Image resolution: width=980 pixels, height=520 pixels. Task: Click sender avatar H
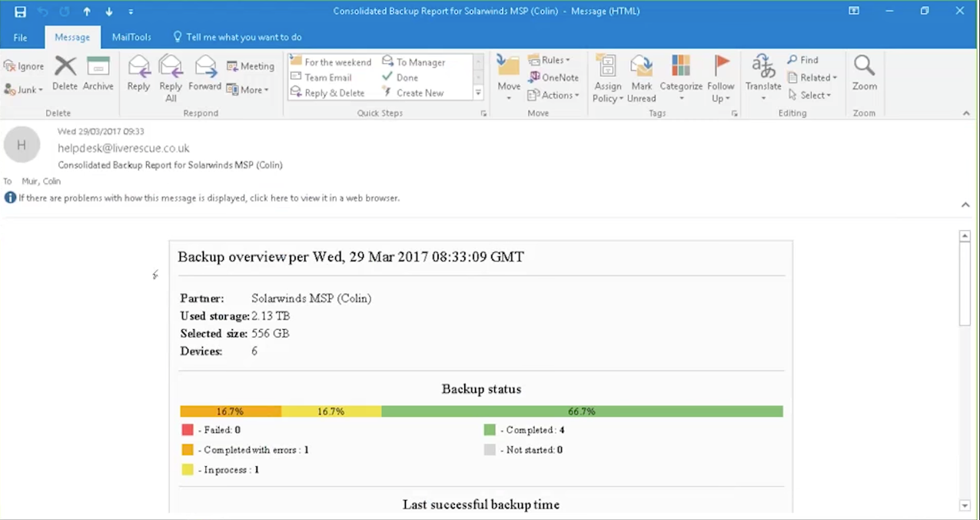(22, 145)
